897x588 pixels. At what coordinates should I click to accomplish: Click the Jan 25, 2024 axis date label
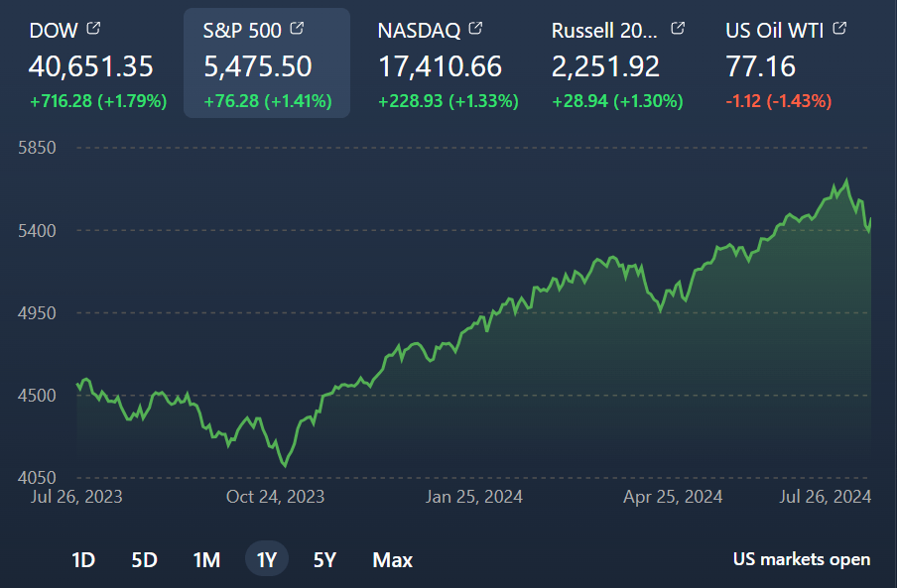(474, 497)
